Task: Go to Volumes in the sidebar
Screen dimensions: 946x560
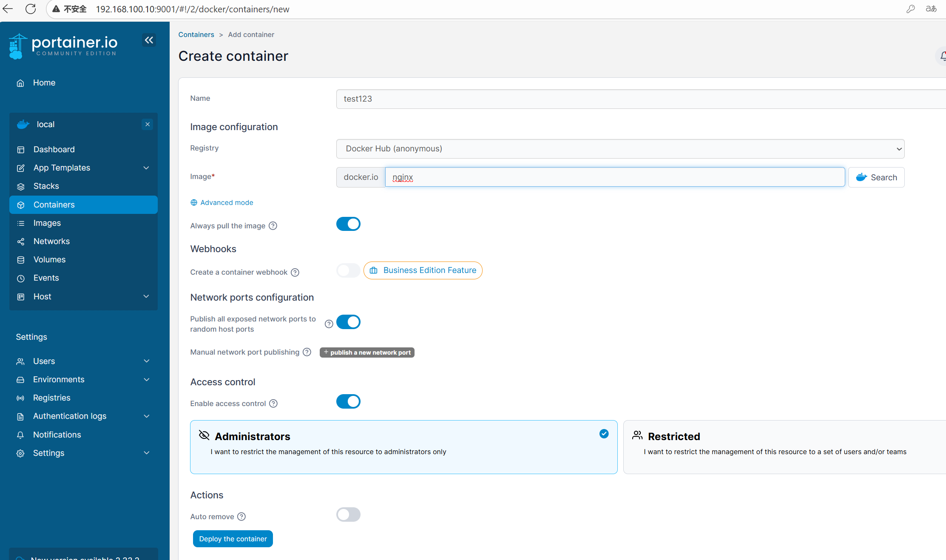Action: click(x=49, y=260)
